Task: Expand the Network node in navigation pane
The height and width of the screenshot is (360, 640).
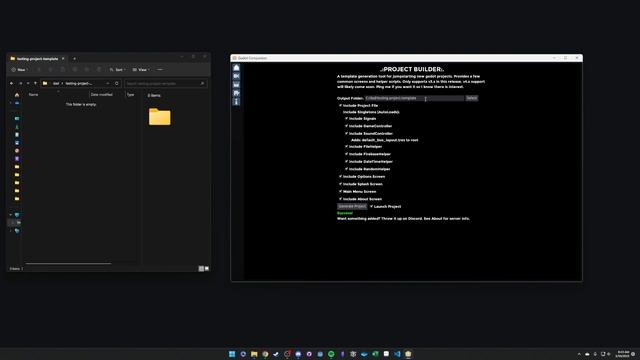Action: pos(11,231)
